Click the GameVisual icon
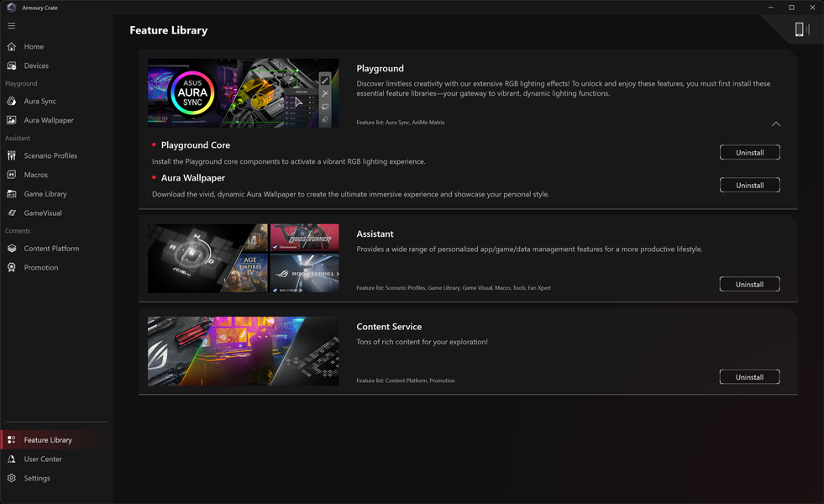 click(12, 213)
